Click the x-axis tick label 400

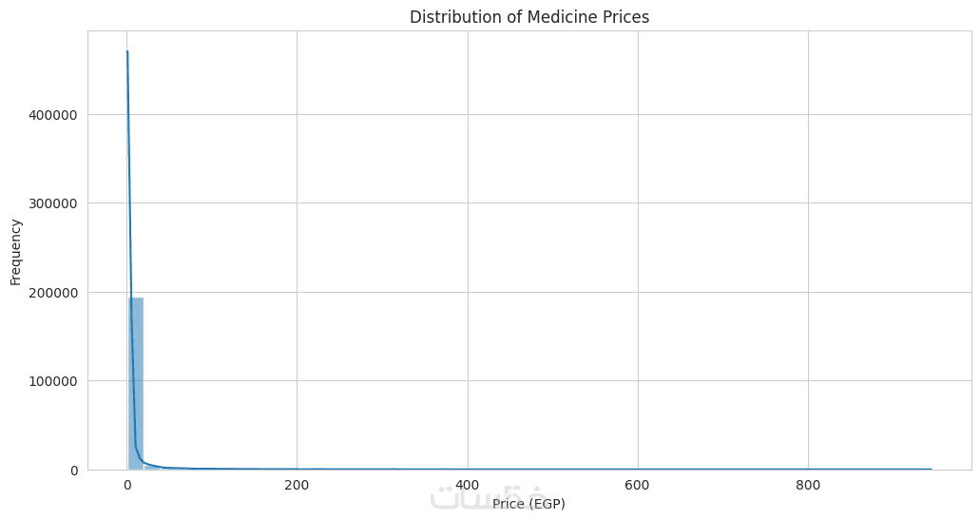coord(467,485)
